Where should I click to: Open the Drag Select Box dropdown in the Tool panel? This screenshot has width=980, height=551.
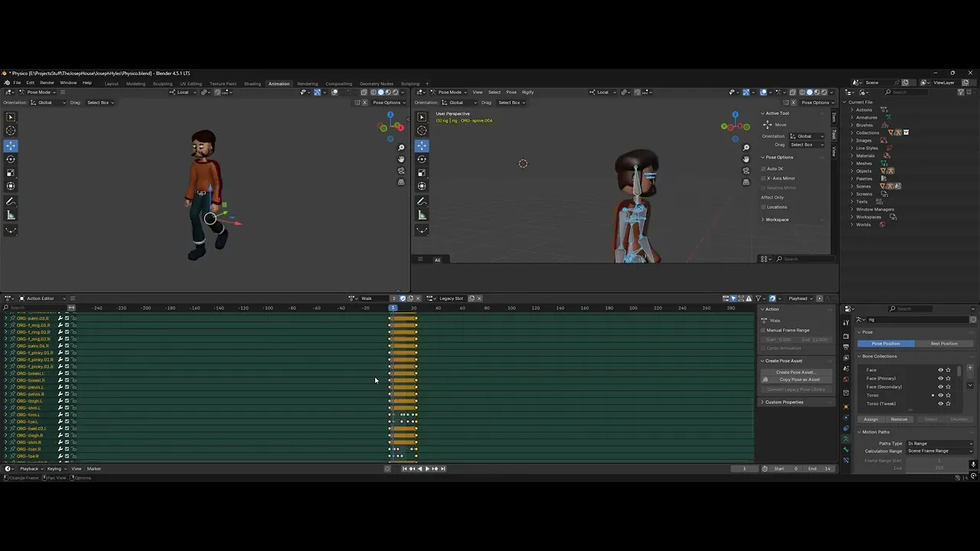tap(807, 145)
